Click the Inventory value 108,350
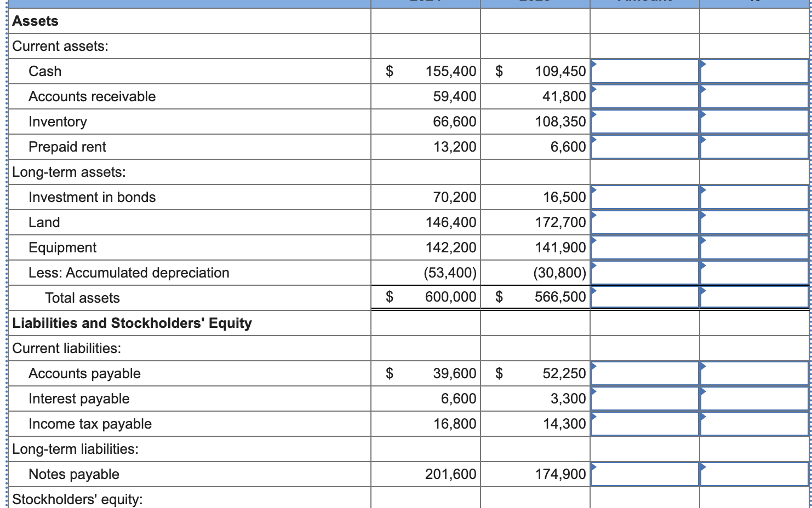The image size is (812, 508). click(x=561, y=122)
